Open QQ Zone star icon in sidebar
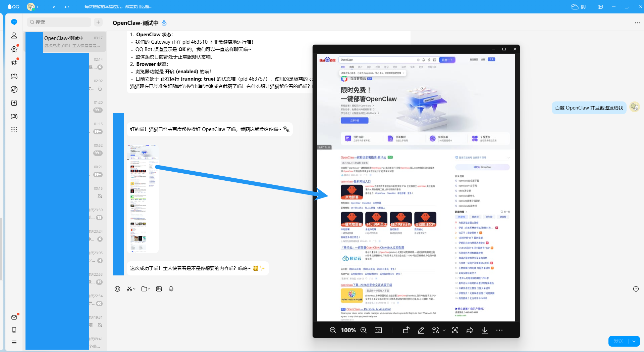644x352 pixels. [x=14, y=49]
